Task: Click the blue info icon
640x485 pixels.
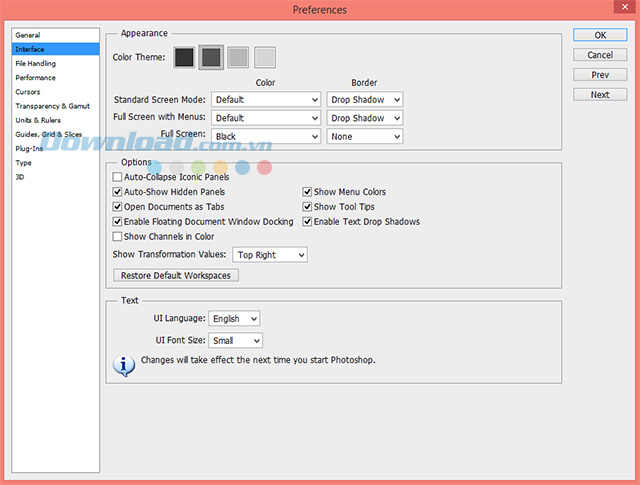Action: pyautogui.click(x=124, y=366)
